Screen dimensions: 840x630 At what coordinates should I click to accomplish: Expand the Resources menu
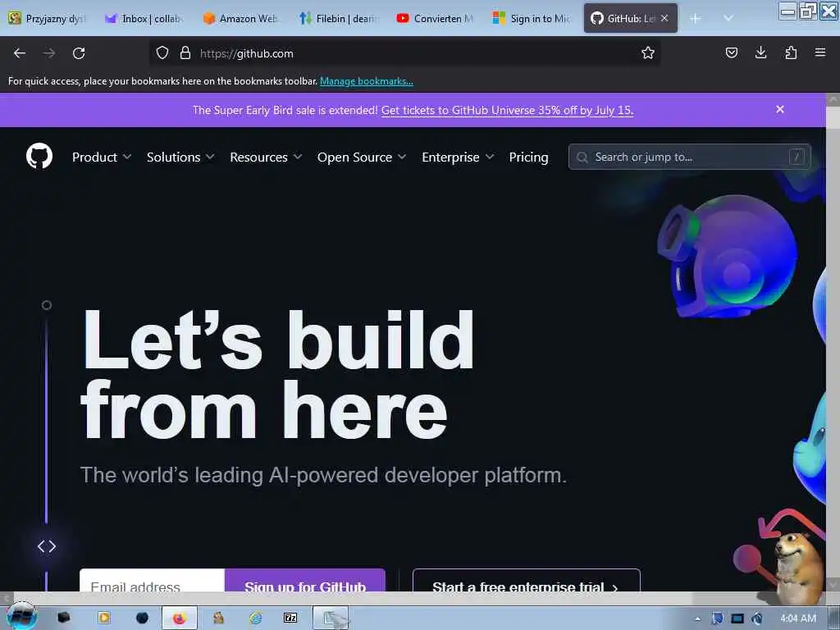tap(266, 157)
